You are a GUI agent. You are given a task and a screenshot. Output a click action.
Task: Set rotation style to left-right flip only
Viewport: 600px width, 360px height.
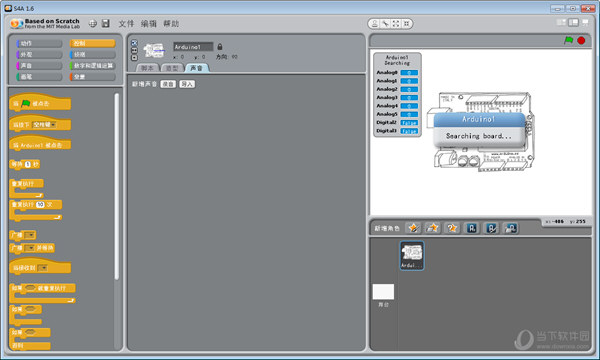click(x=134, y=50)
